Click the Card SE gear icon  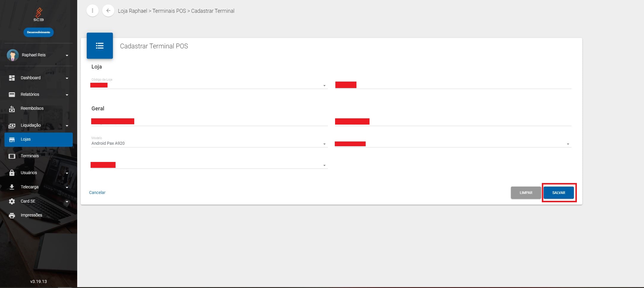[12, 201]
